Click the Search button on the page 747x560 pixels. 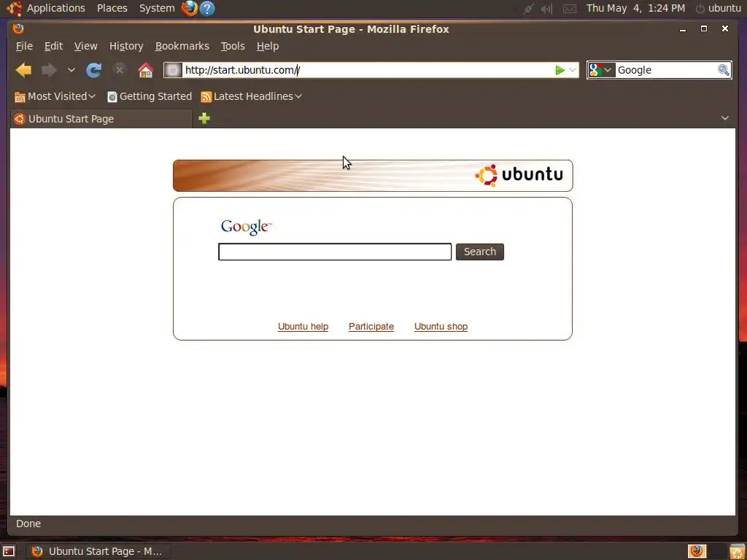click(x=480, y=252)
